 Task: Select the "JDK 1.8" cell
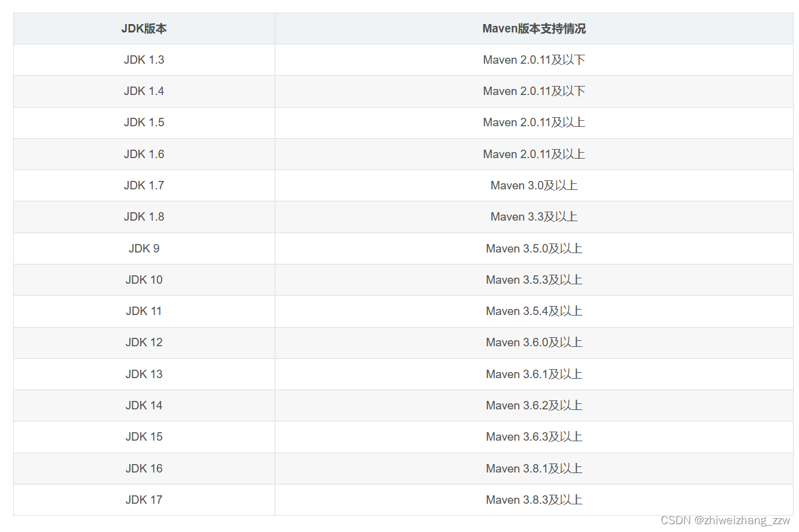pyautogui.click(x=144, y=217)
